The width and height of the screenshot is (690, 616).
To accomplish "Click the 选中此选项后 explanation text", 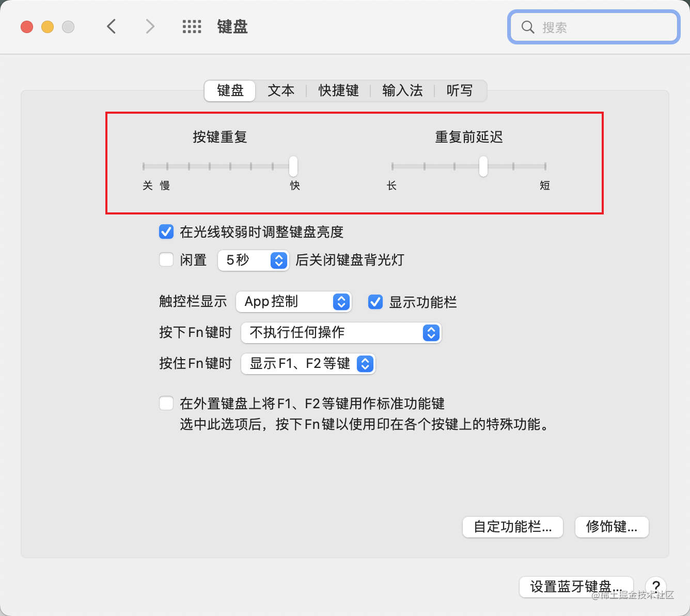I will tap(365, 424).
